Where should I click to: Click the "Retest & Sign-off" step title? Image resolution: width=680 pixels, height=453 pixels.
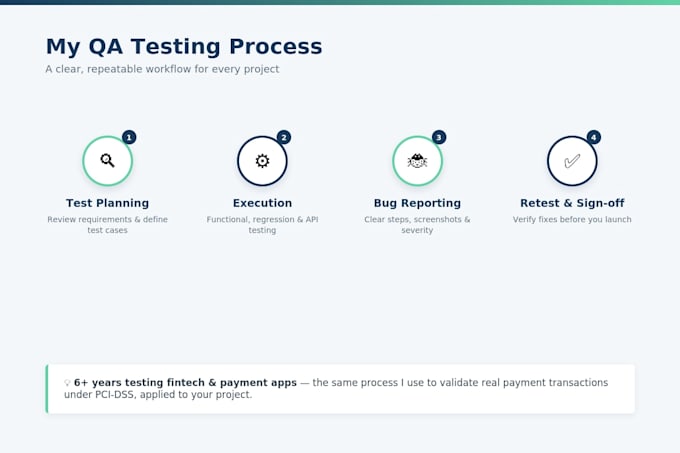[x=572, y=203]
